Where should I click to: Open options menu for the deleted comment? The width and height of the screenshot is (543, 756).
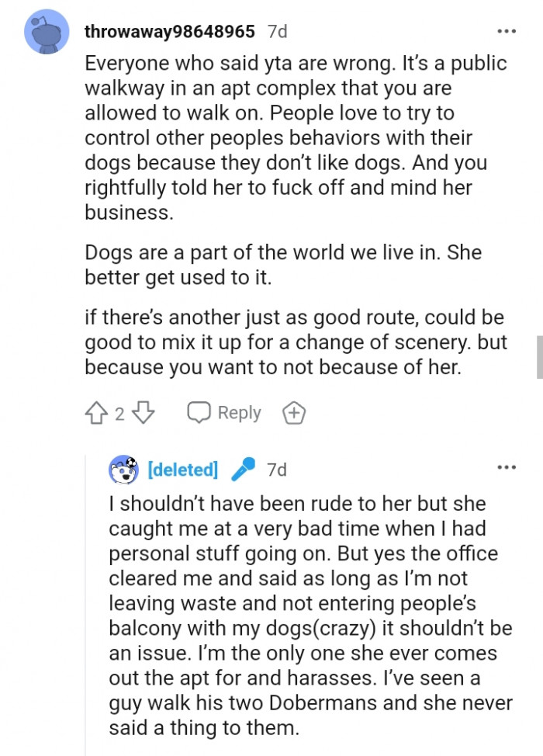[507, 466]
